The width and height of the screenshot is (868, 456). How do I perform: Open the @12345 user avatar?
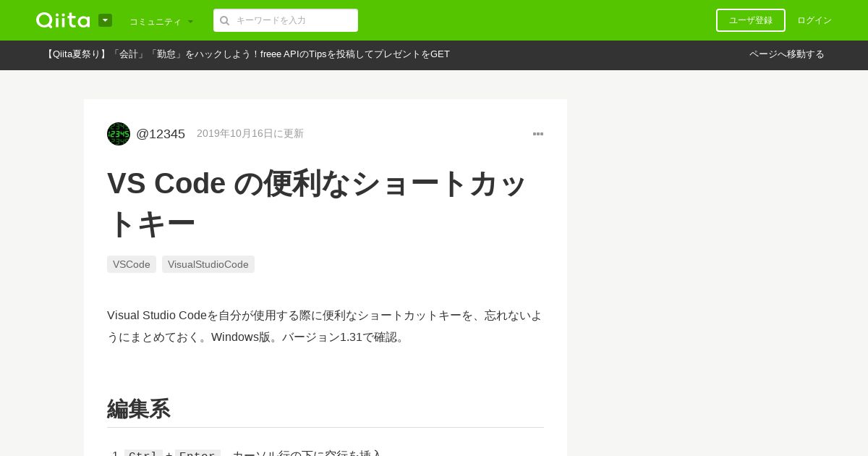pos(119,134)
